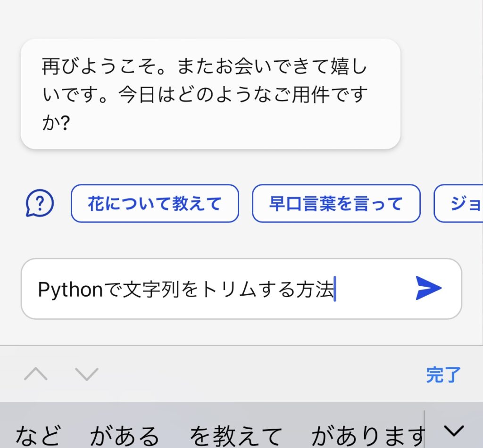Tap the blue send arrow icon
Screen dimensions: 483x448
[x=428, y=288]
